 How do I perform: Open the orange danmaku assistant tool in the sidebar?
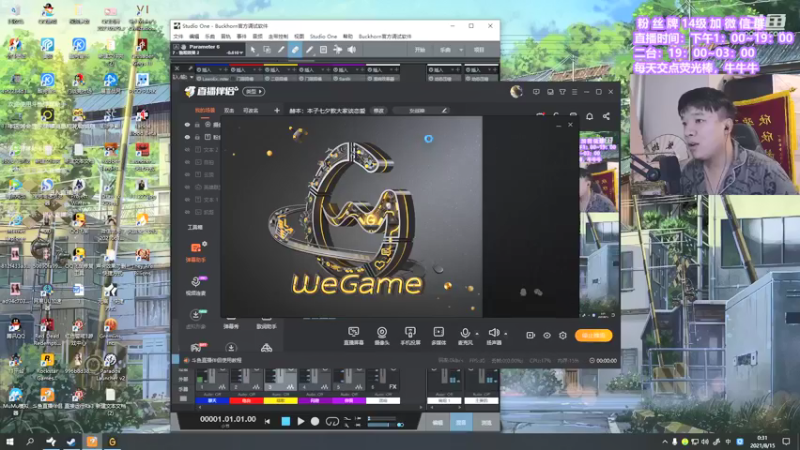pyautogui.click(x=196, y=252)
